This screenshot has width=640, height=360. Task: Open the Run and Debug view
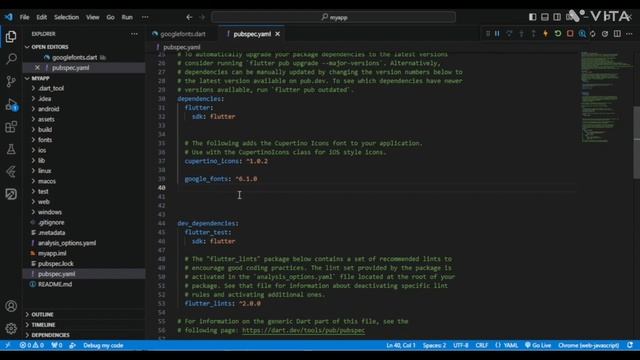coord(11,104)
